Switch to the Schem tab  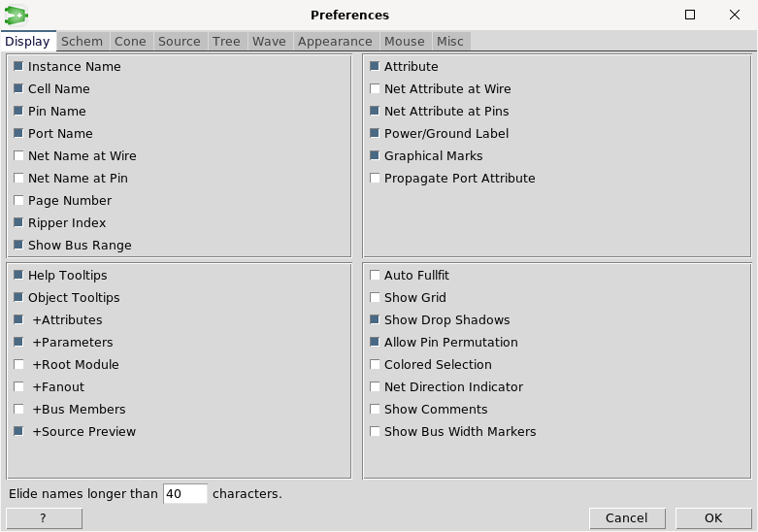click(x=82, y=41)
